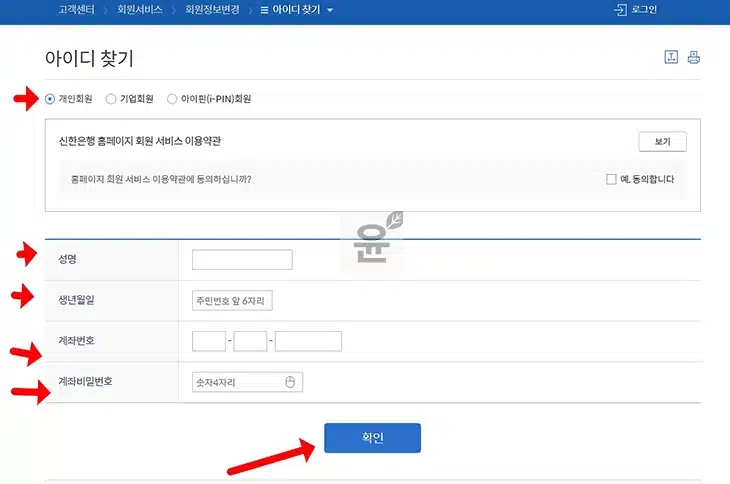Open 회원서비스 in the breadcrumb
The height and width of the screenshot is (484, 730).
coord(140,10)
